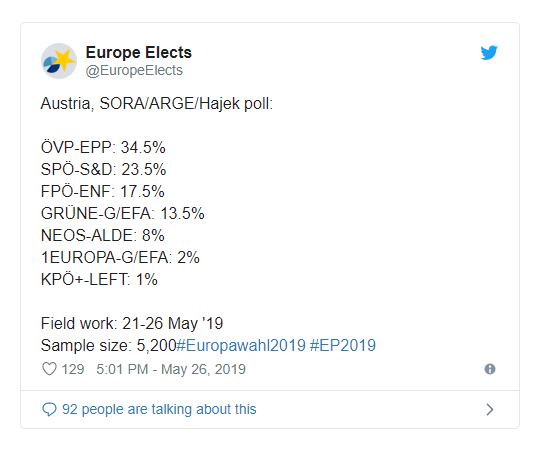Click the speech bubble conversation icon

click(x=49, y=409)
